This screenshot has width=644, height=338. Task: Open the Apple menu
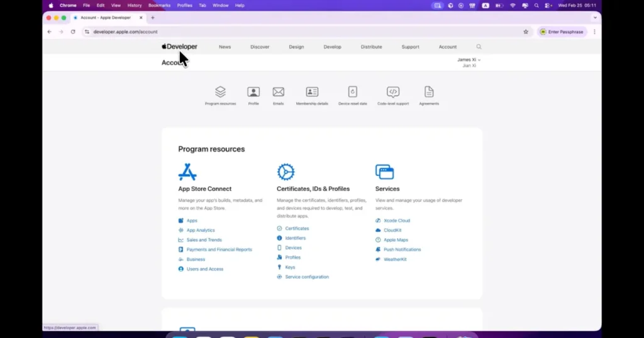tap(51, 5)
